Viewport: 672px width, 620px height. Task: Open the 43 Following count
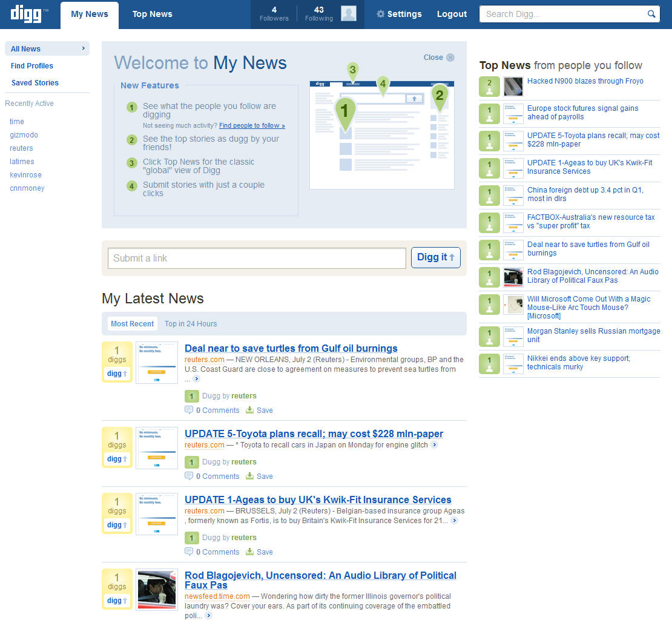coord(319,14)
